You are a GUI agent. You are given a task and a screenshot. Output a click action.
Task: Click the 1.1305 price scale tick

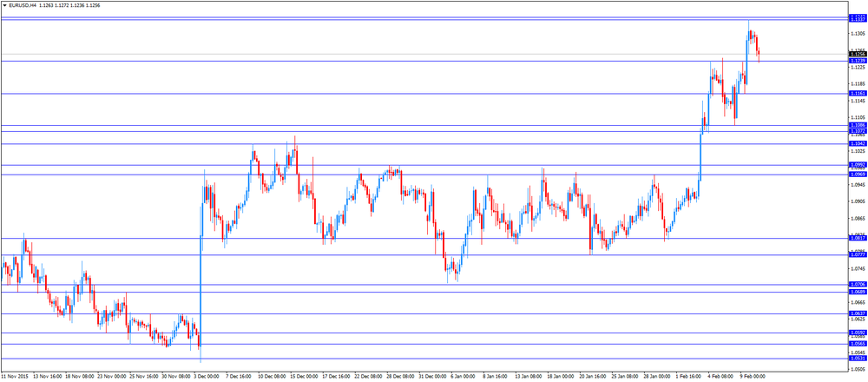(858, 34)
